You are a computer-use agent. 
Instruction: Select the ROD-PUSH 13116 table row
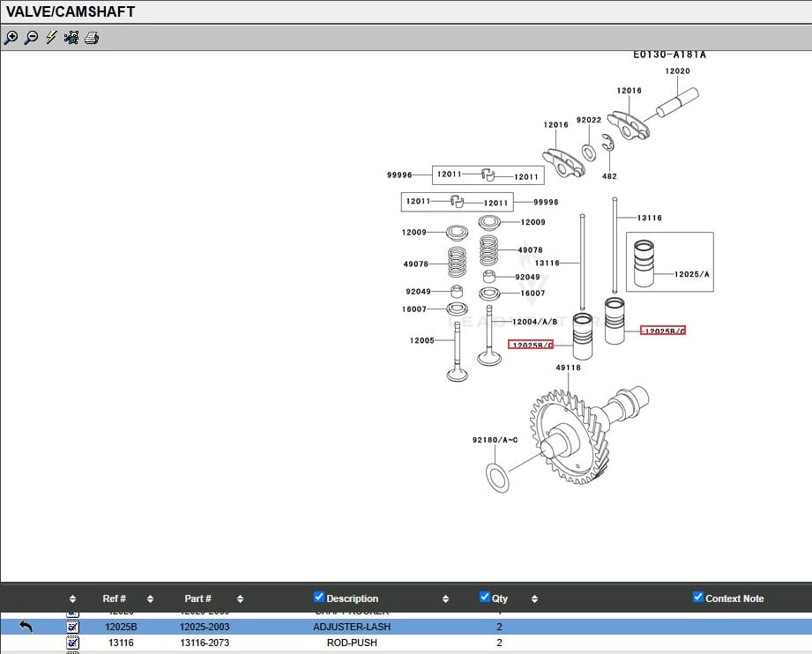(x=351, y=643)
